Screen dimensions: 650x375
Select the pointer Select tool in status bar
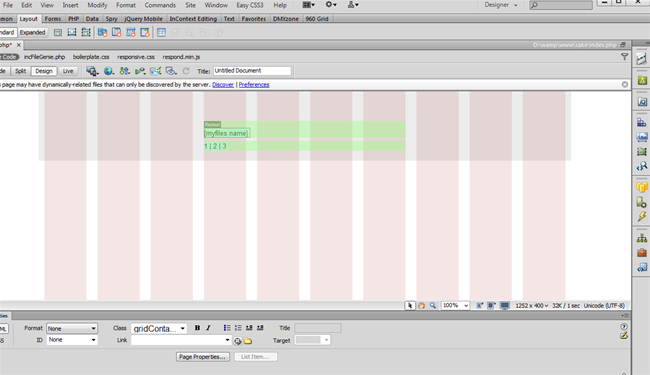[410, 305]
